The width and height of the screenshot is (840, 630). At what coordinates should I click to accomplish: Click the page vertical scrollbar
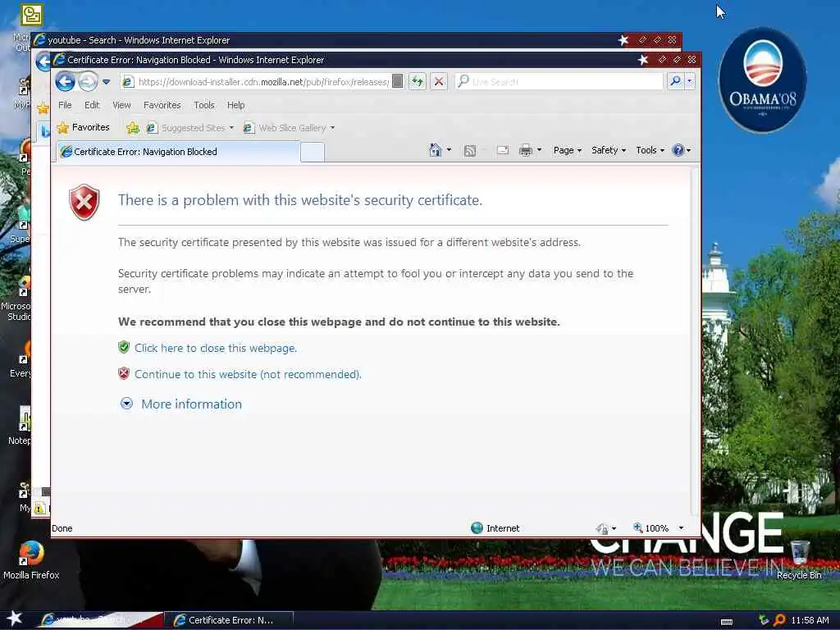[x=696, y=342]
